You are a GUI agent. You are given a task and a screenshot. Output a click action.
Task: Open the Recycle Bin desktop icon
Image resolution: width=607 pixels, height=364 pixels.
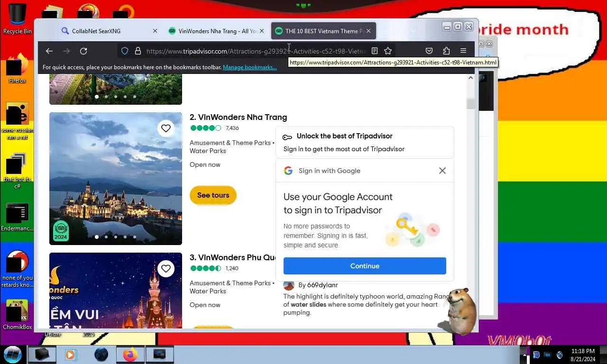(x=17, y=19)
